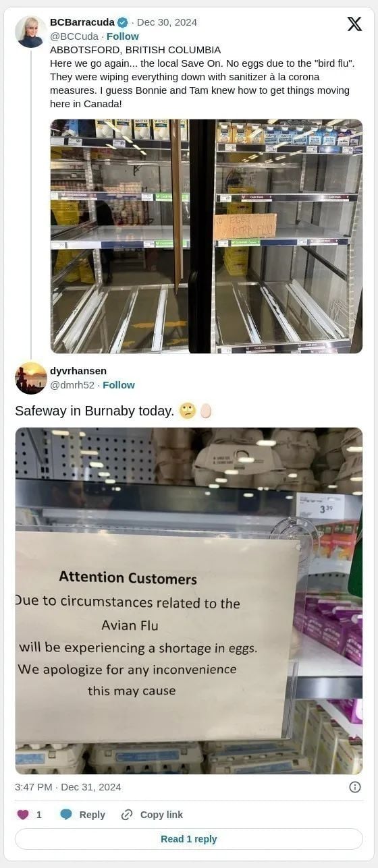The image size is (378, 868).
Task: Follow the @BCCuda account
Action: [122, 36]
